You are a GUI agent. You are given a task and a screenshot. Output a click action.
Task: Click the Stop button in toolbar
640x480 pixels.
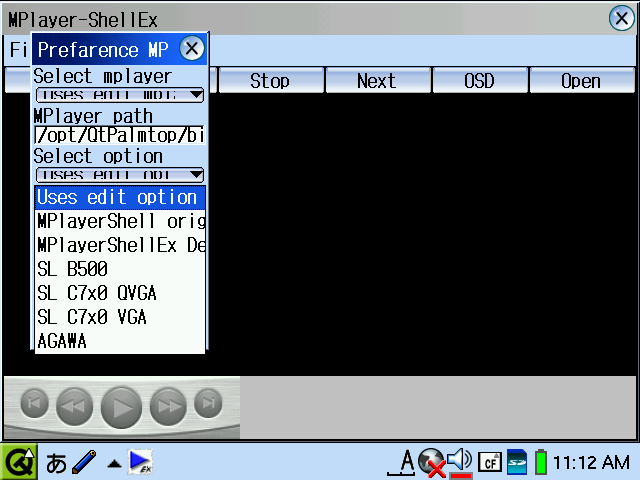pos(271,80)
